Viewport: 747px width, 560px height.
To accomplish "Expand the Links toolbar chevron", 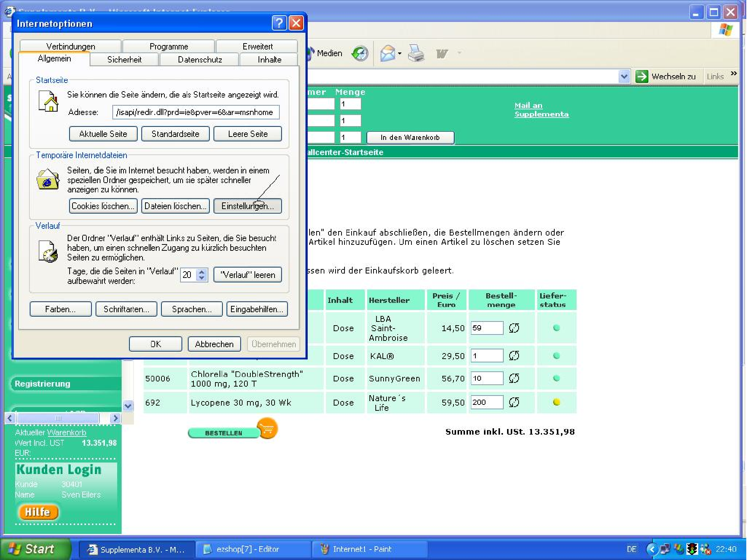I will [733, 74].
